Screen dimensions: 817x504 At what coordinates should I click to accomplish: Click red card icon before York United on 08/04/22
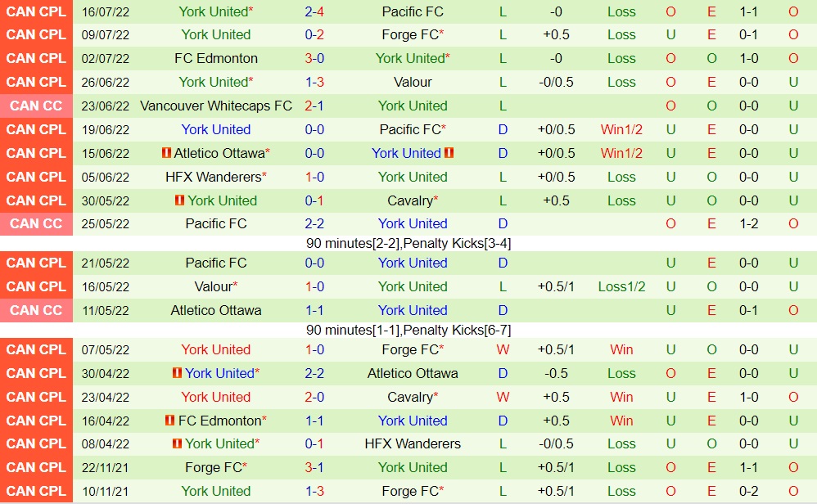coord(177,443)
